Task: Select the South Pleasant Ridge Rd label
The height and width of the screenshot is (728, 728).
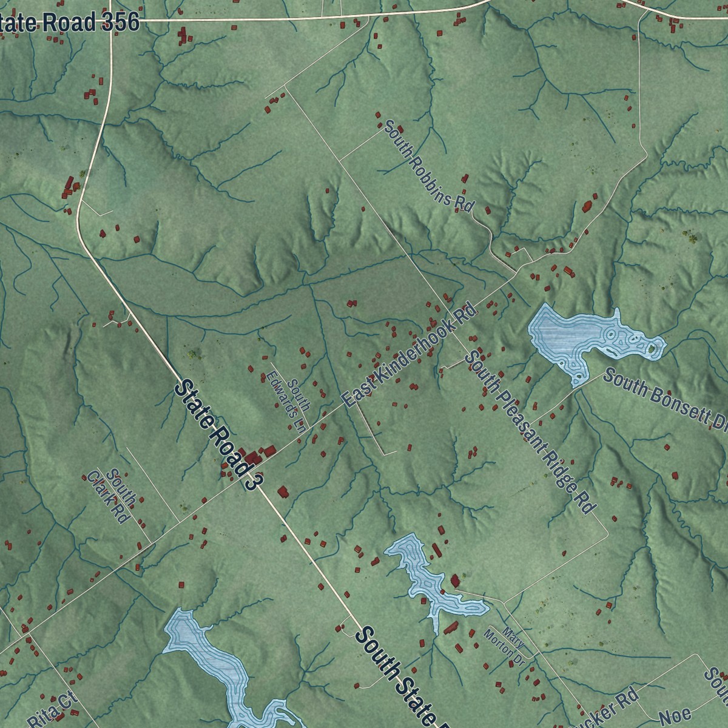Action: coord(530,431)
